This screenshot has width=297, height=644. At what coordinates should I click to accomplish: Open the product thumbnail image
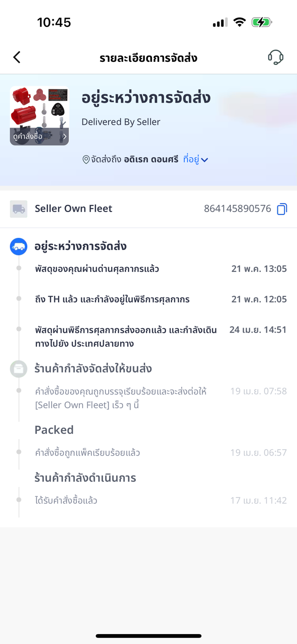[39, 109]
